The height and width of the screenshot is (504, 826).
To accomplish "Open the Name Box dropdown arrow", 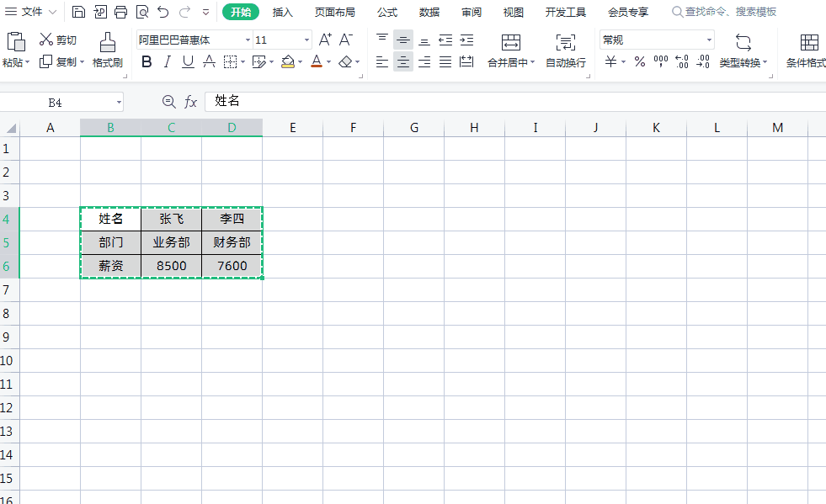I will 119,102.
